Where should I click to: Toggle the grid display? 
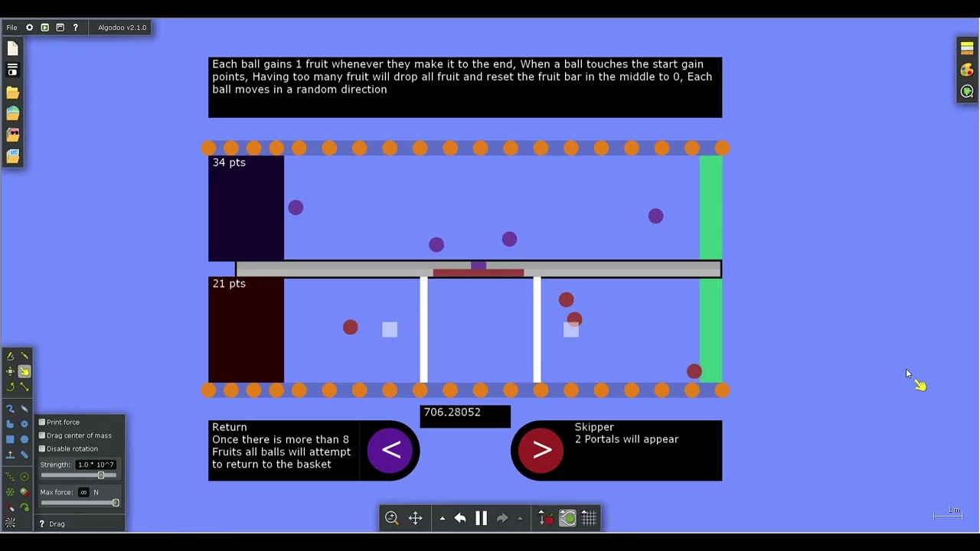coord(589,518)
